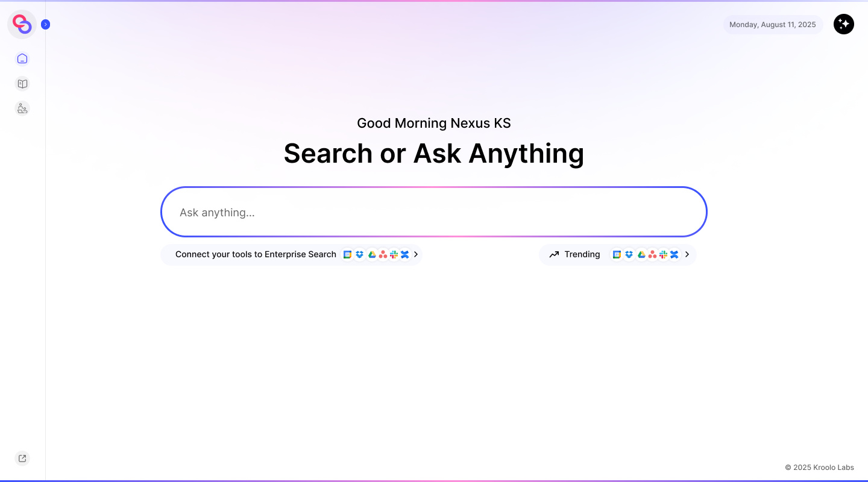This screenshot has width=868, height=482.
Task: Click Slack icon in Connect tools pill
Action: coord(394,255)
